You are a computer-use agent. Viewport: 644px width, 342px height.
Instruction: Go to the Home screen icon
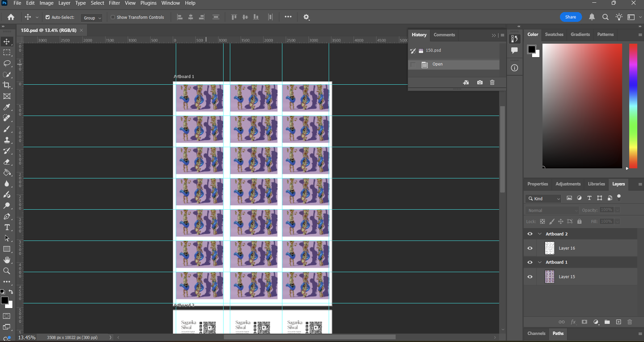(11, 17)
